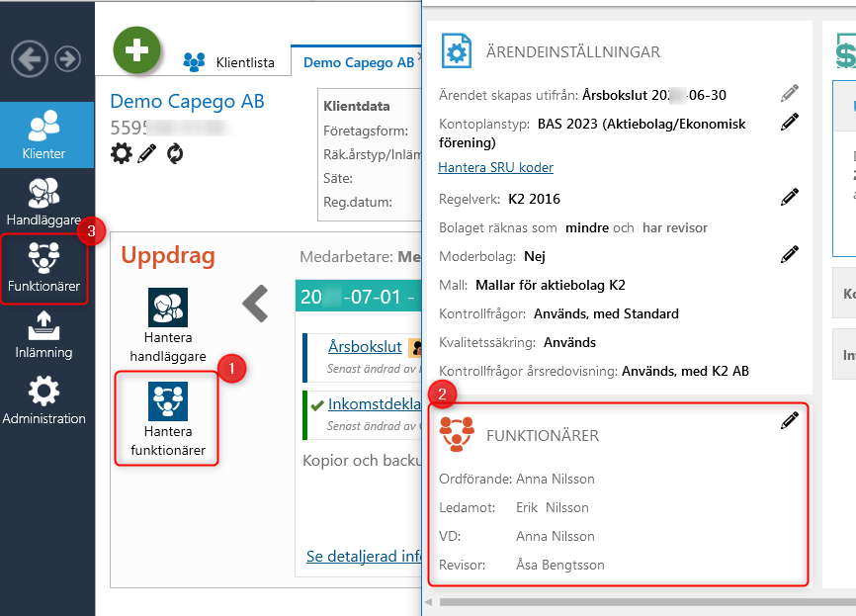Viewport: 856px width, 616px height.
Task: Open the Inkomstdeklaration assignment link
Action: click(375, 403)
